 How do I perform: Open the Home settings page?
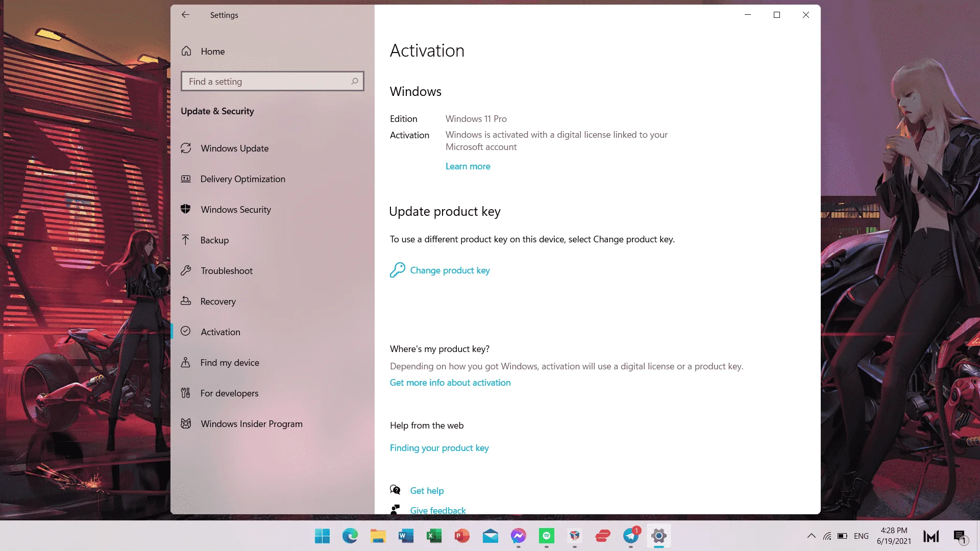tap(212, 51)
